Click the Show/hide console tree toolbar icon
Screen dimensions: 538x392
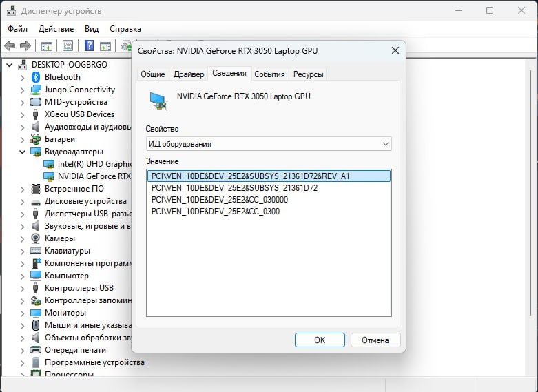coord(47,45)
